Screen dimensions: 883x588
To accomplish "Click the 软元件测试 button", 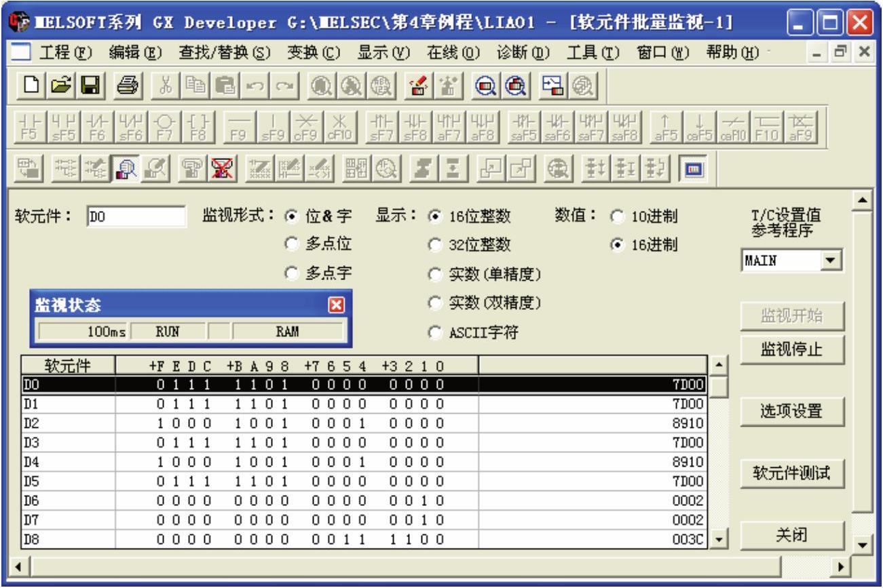I will click(792, 472).
